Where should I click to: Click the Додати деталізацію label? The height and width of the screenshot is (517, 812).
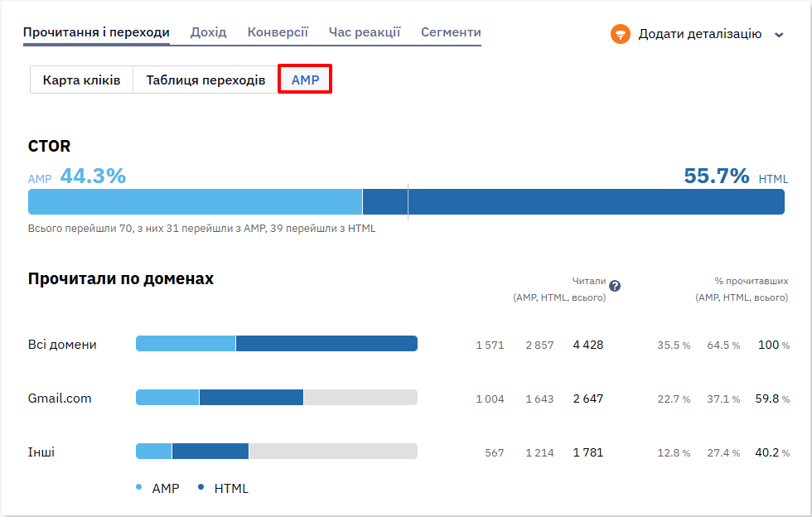click(699, 34)
